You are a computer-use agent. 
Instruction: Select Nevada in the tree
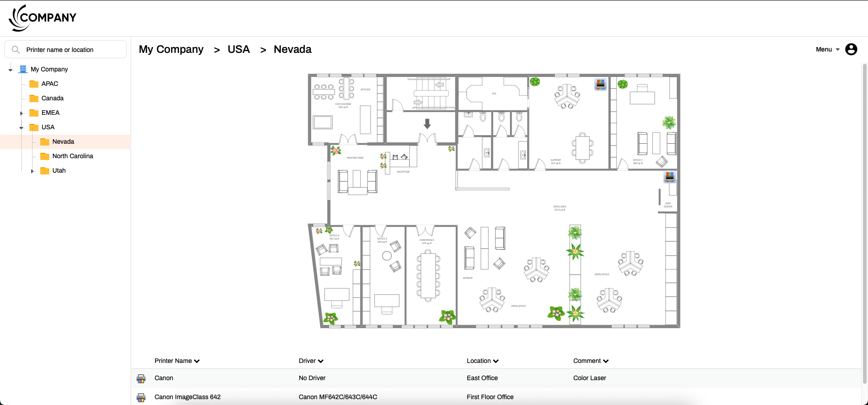click(63, 141)
